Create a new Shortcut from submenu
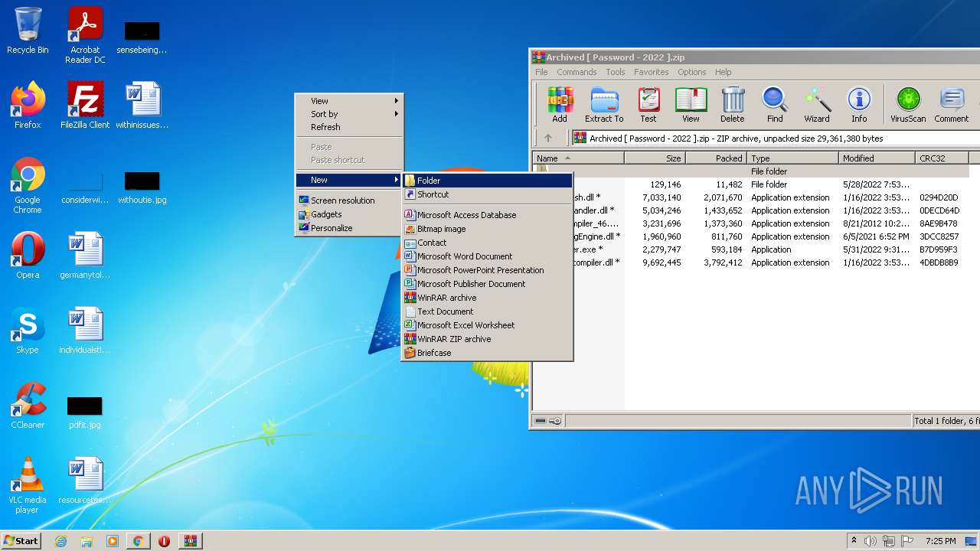The height and width of the screenshot is (551, 980). pos(488,194)
